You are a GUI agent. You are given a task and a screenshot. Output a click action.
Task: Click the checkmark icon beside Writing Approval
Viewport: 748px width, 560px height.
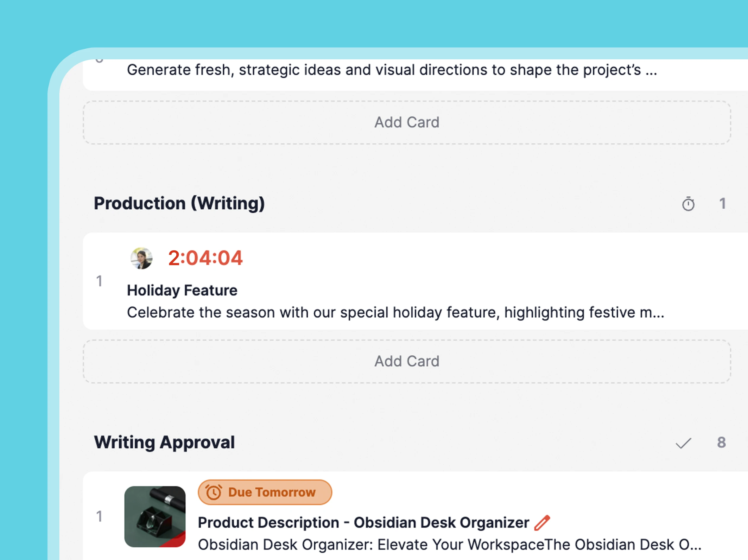(x=684, y=443)
